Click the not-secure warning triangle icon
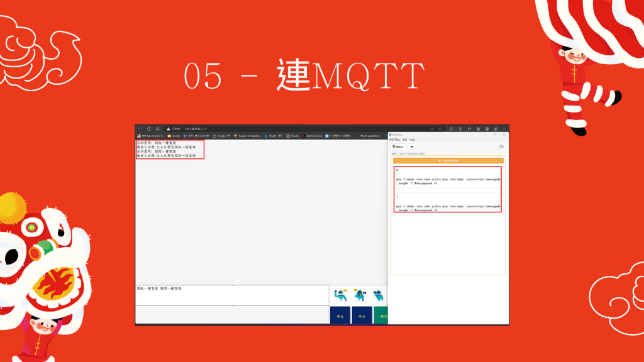The image size is (644, 362). point(169,129)
